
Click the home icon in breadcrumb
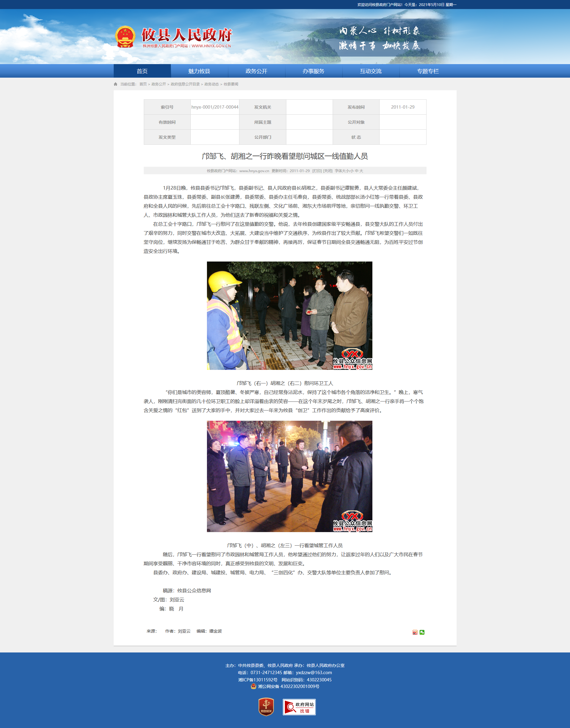tap(116, 84)
